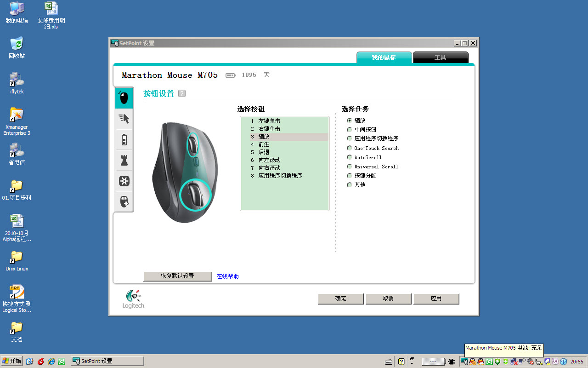The image size is (588, 368).
Task: Open the mouse-with-plus Unifying side tab
Action: pos(124,201)
